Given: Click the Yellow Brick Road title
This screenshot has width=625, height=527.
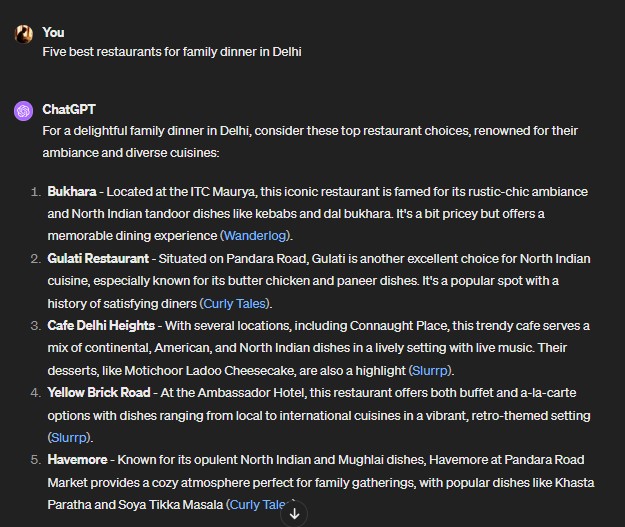Looking at the screenshot, I should click(x=99, y=392).
